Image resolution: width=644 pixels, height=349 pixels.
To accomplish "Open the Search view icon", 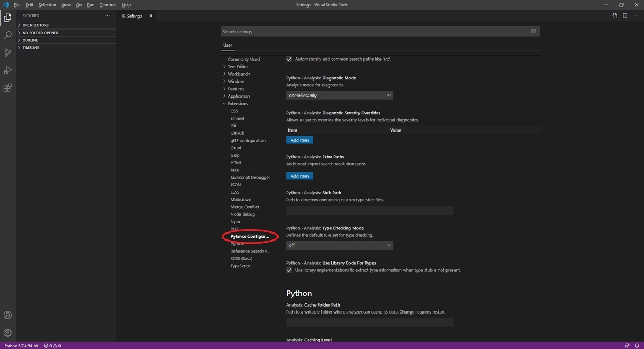I will coord(8,35).
